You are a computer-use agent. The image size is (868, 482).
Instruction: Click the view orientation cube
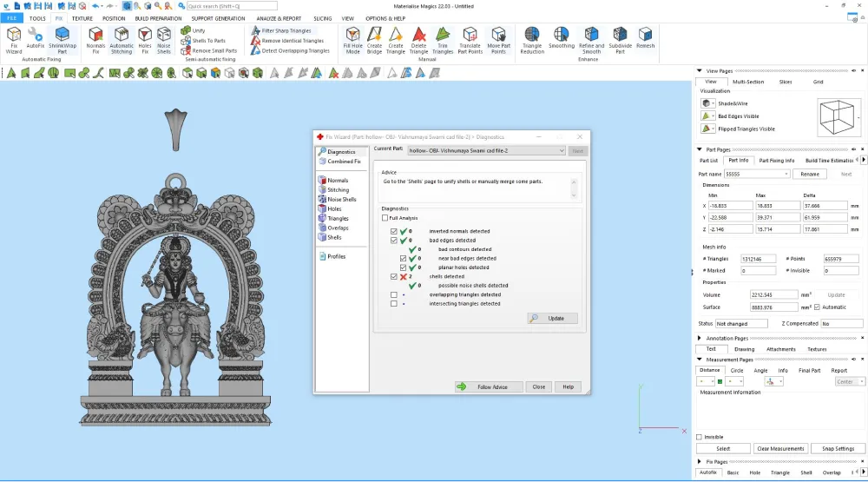click(x=837, y=117)
